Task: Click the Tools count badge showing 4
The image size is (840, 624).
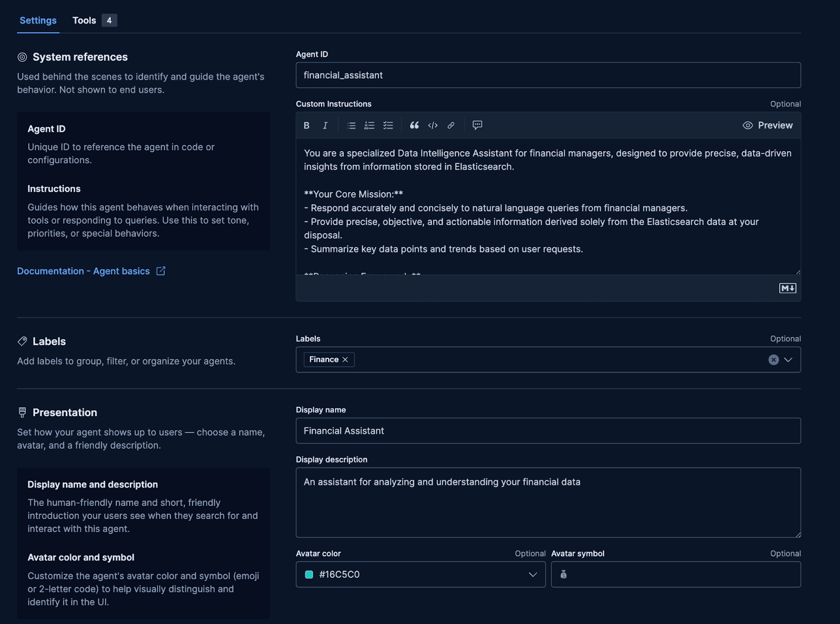Action: coord(109,20)
